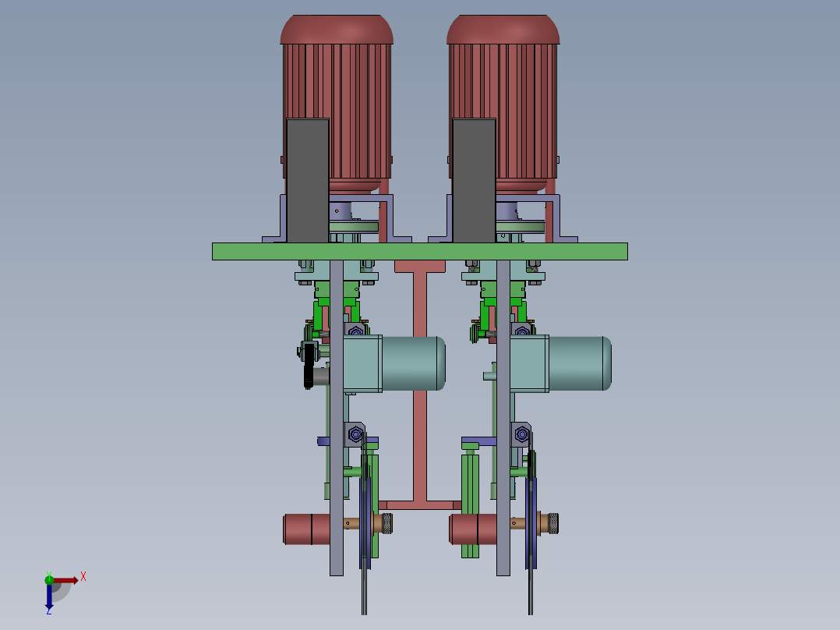Screen dimensions: 840x630
Task: Select dark gray terminal box on left motor
Action: click(x=308, y=181)
